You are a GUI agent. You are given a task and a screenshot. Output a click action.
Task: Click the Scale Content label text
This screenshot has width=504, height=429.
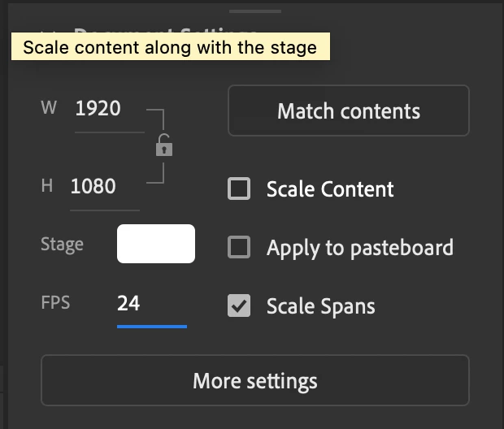coord(330,189)
